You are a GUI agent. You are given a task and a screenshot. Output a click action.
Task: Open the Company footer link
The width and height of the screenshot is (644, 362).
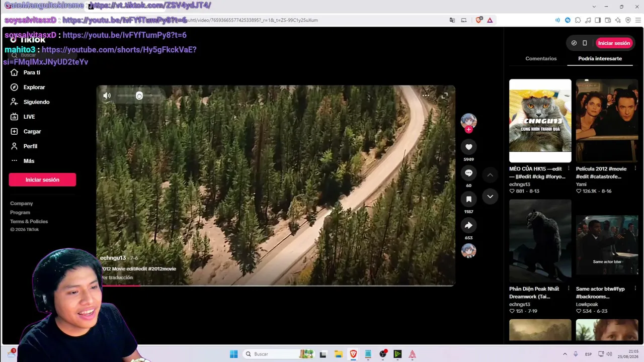pos(22,204)
